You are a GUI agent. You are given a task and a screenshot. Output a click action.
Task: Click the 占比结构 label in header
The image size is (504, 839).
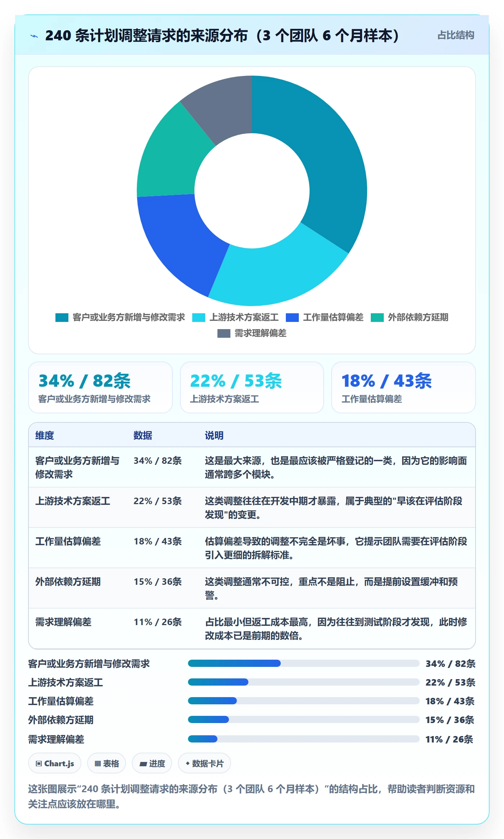click(x=455, y=35)
